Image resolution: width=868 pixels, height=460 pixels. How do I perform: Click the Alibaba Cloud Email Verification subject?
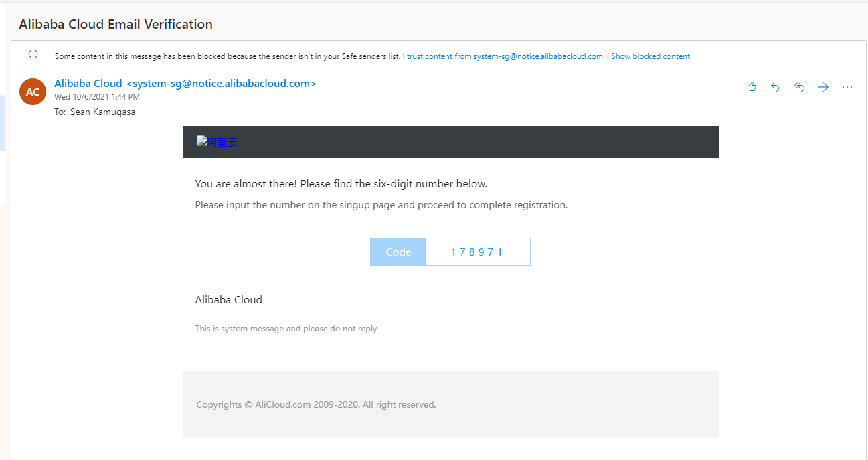pyautogui.click(x=116, y=25)
